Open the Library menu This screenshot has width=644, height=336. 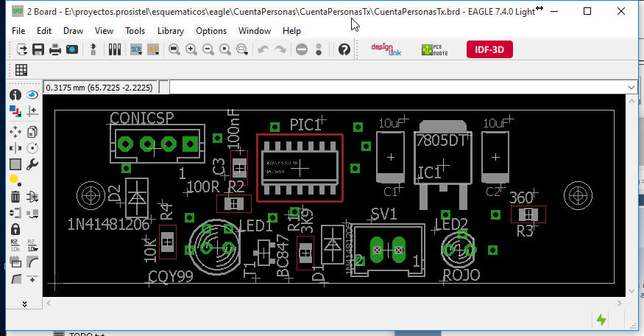point(171,31)
